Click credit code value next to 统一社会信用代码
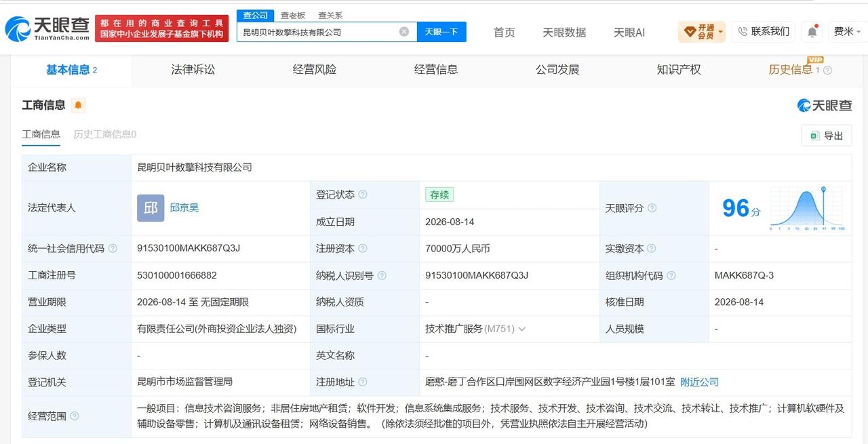The width and height of the screenshot is (868, 444). 189,249
